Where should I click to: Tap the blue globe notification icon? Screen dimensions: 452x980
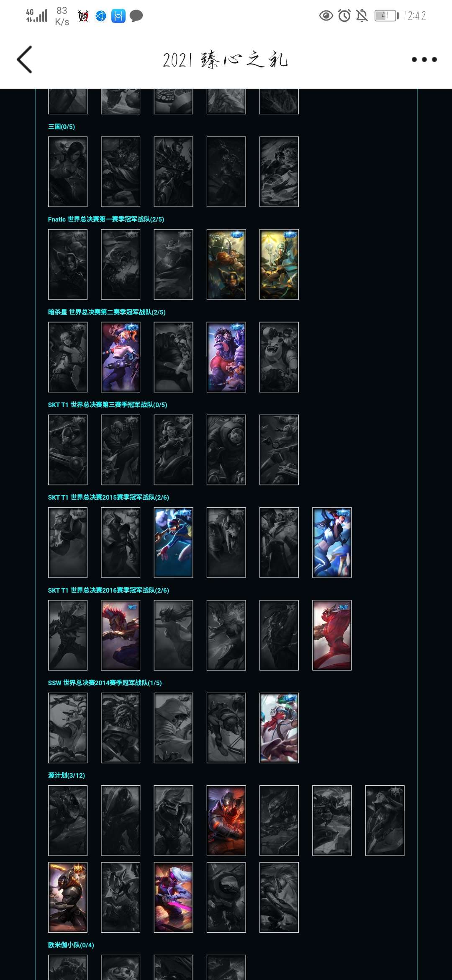click(x=101, y=16)
